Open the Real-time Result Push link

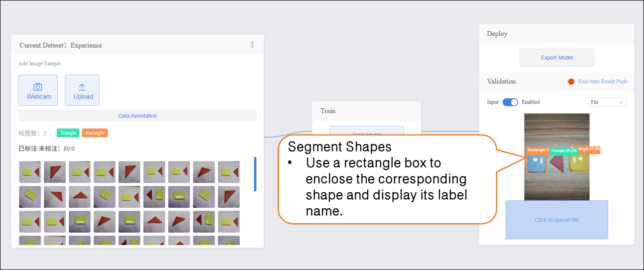pyautogui.click(x=602, y=81)
